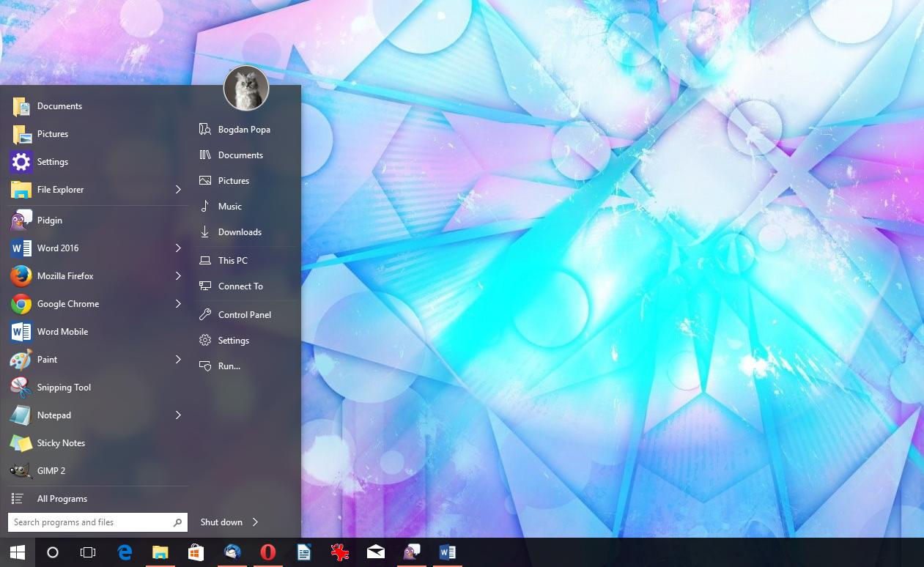Launch Microsoft Edge from taskbar
This screenshot has width=924, height=567.
coord(125,552)
